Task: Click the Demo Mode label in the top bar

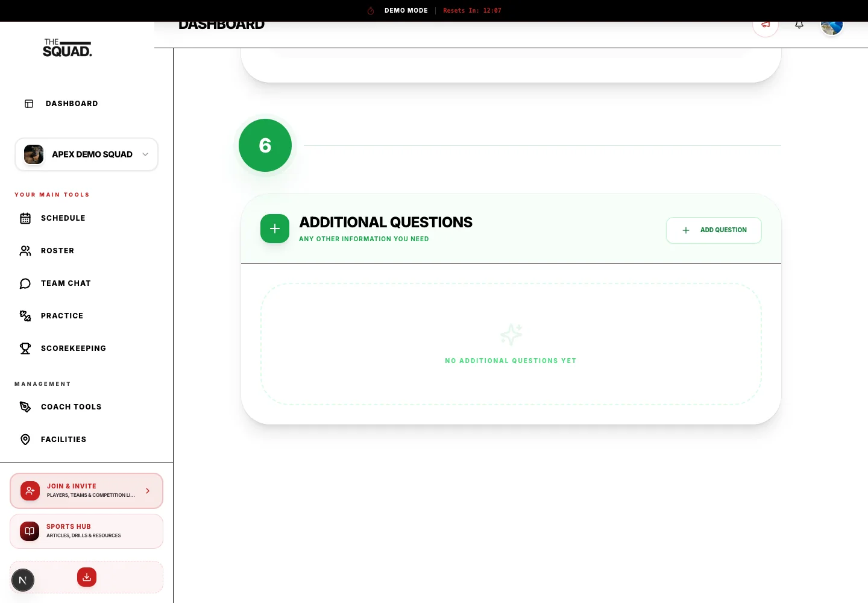Action: tap(406, 11)
